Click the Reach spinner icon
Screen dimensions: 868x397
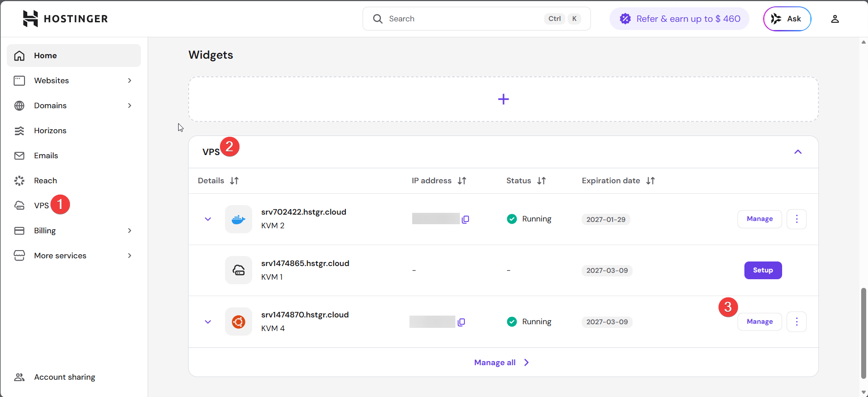[x=19, y=181]
